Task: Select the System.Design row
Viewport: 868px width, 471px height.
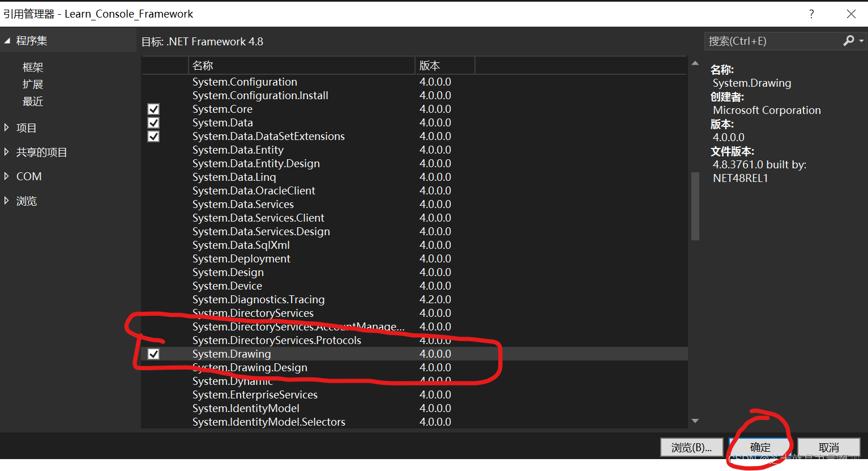Action: tap(414, 273)
